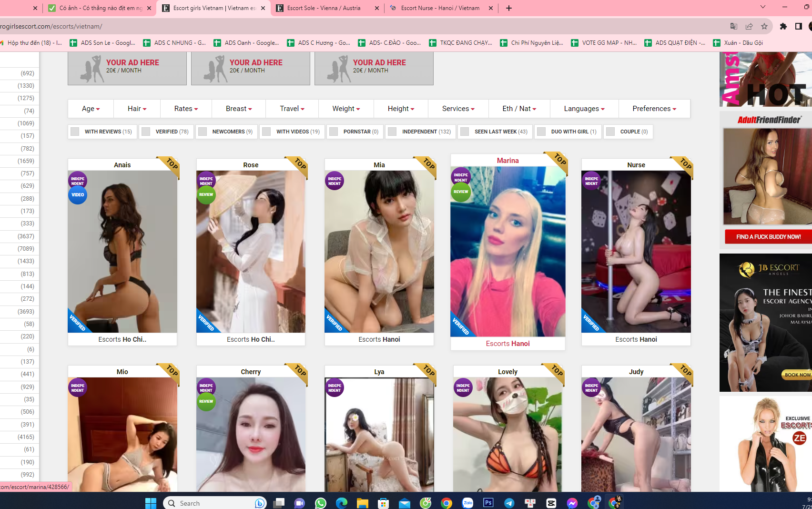
Task: Open the VOTE GG MAP bookmark
Action: click(x=604, y=43)
